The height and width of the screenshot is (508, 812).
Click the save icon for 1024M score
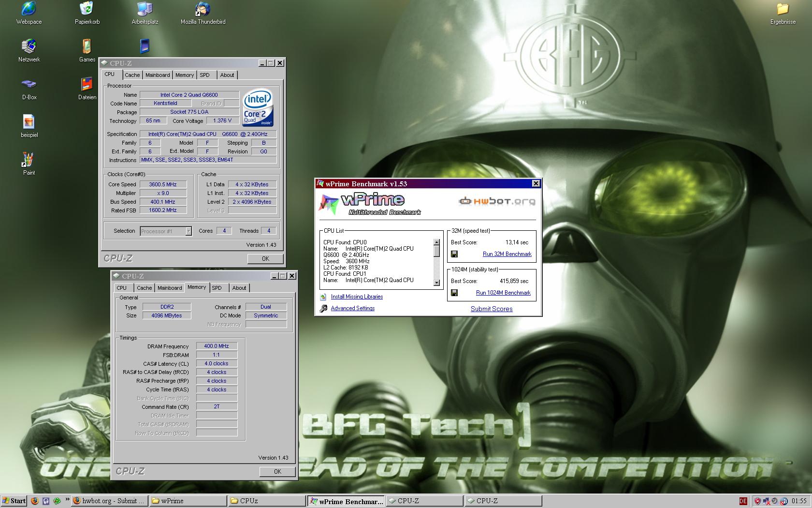[x=454, y=293]
